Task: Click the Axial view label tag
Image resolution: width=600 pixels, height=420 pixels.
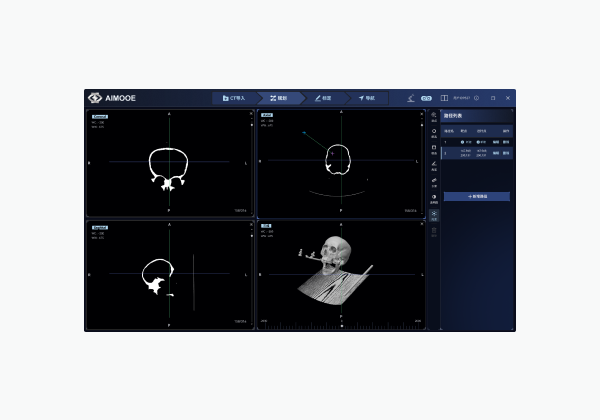Action: (267, 115)
